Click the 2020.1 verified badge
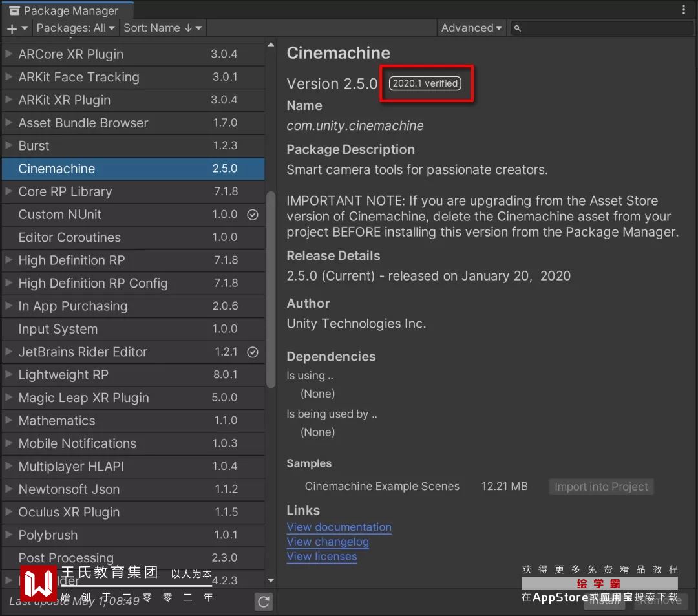Image resolution: width=698 pixels, height=616 pixels. tap(425, 83)
